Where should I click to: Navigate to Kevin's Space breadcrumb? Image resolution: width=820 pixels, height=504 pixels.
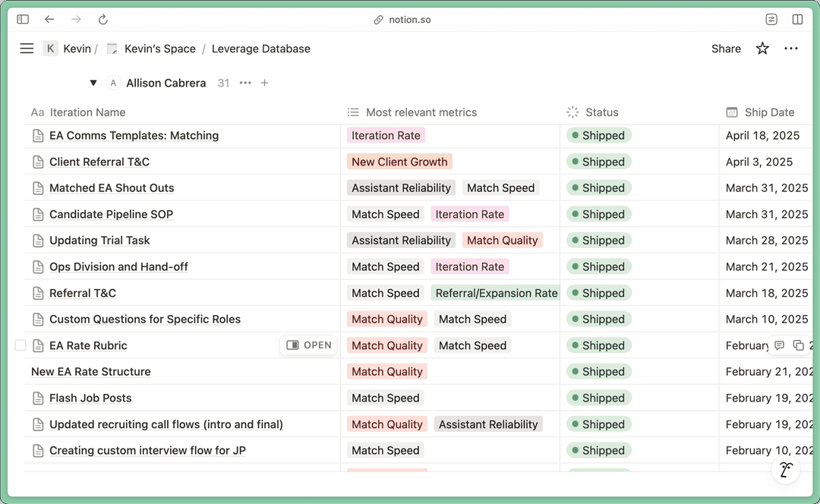coord(159,49)
